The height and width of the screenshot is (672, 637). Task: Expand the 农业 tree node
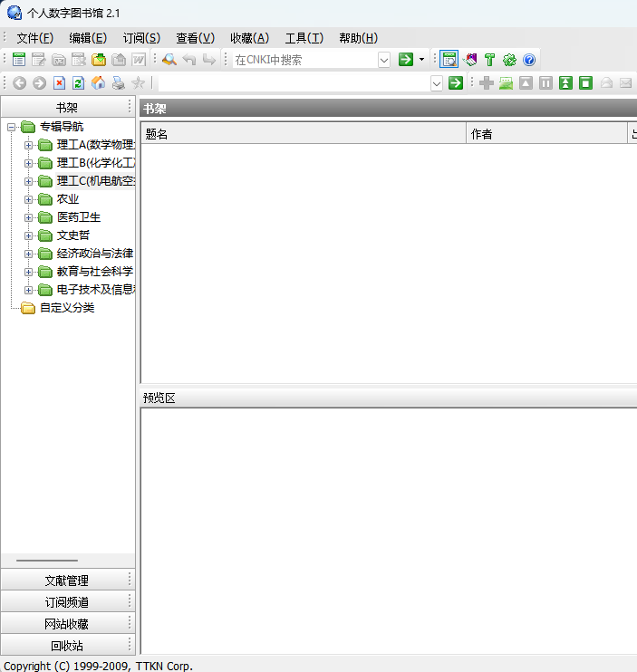pyautogui.click(x=29, y=199)
